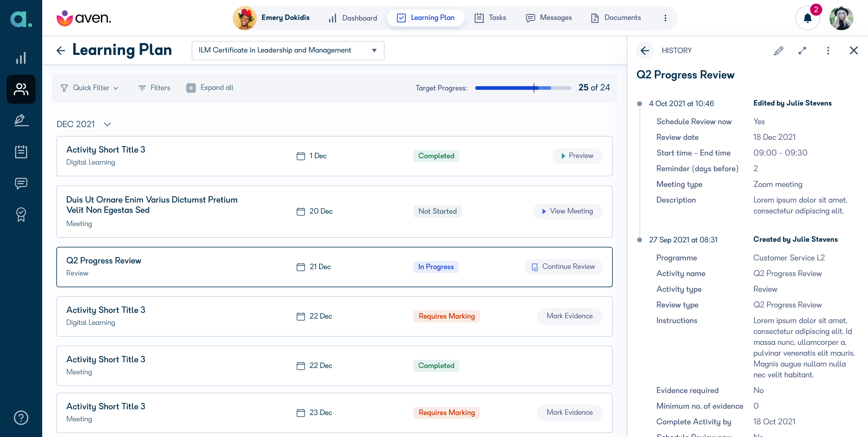Click 'Created by Julie Stevens' text
The width and height of the screenshot is (868, 437).
pyautogui.click(x=795, y=239)
